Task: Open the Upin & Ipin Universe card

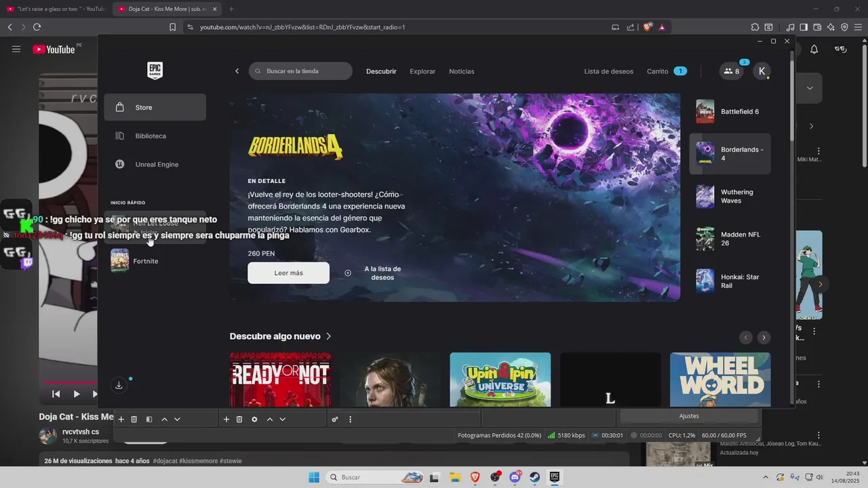Action: 500,380
